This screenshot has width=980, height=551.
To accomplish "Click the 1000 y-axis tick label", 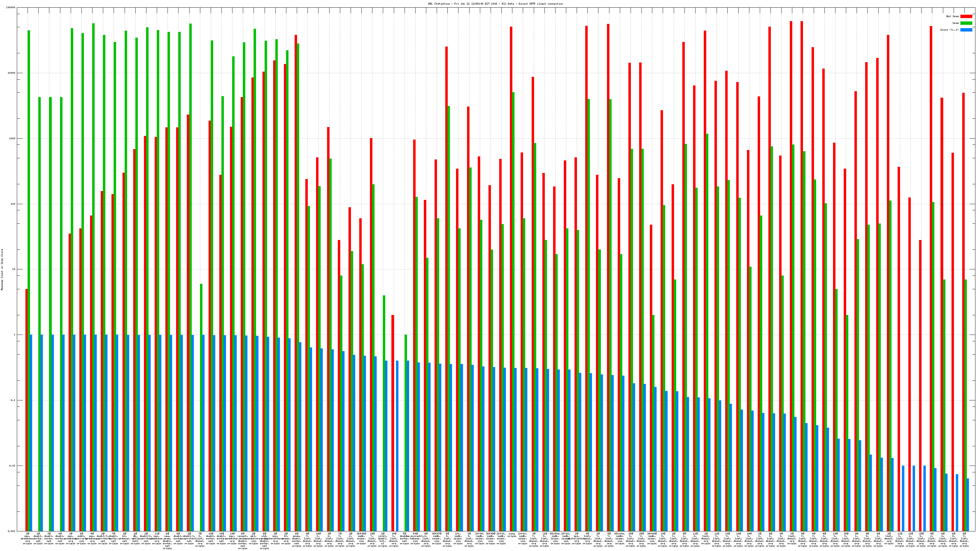I will pyautogui.click(x=12, y=138).
